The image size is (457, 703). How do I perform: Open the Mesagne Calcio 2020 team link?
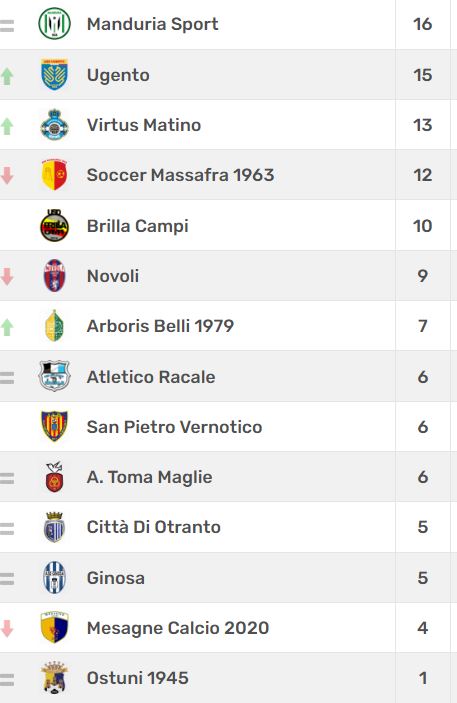[x=178, y=628]
